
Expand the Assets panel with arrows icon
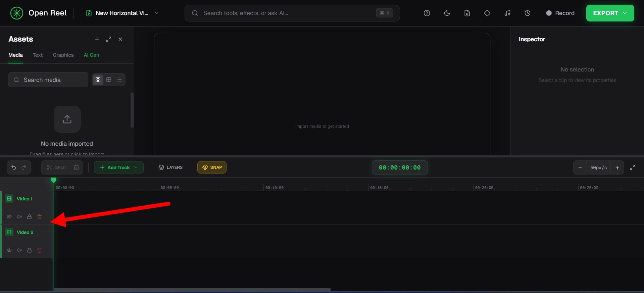(108, 39)
